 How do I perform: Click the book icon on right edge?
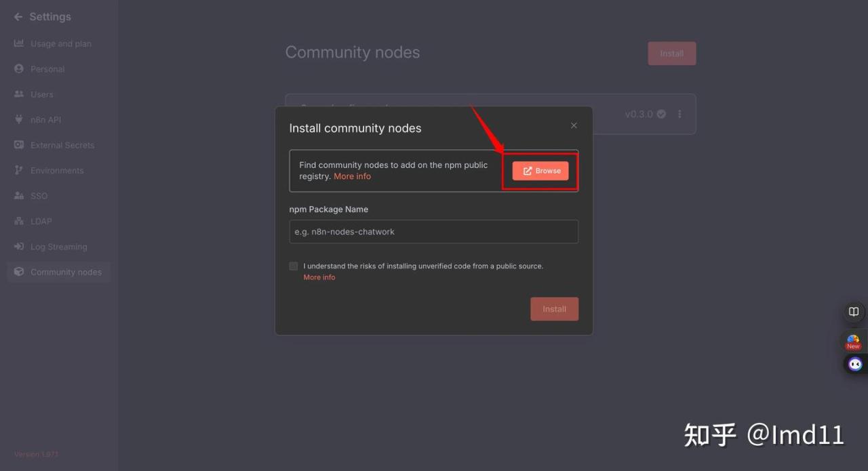coord(854,312)
